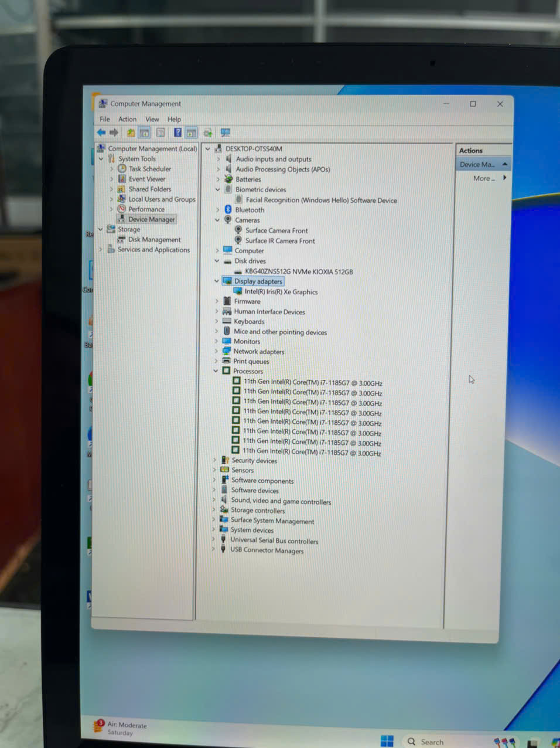560x748 pixels.
Task: Open the View menu
Action: [152, 119]
